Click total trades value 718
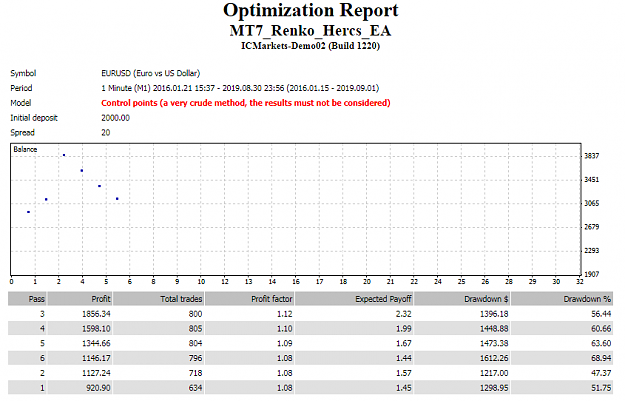 (195, 373)
